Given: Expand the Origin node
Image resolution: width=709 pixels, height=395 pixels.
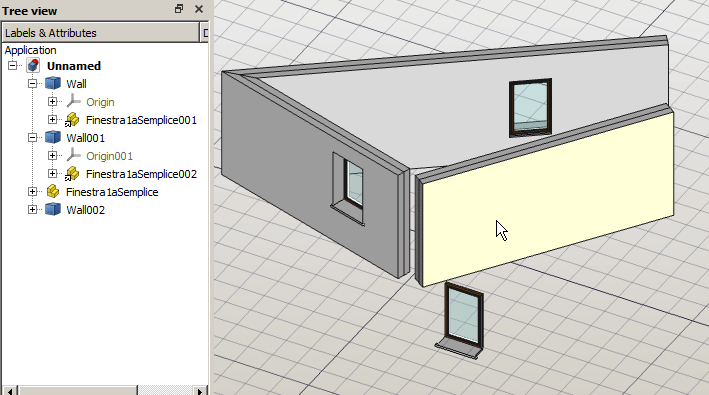Looking at the screenshot, I should (x=52, y=102).
